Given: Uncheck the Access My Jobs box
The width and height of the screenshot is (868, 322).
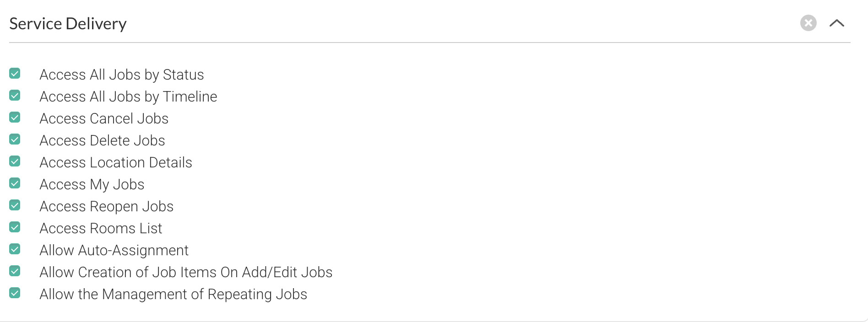Looking at the screenshot, I should coord(15,183).
